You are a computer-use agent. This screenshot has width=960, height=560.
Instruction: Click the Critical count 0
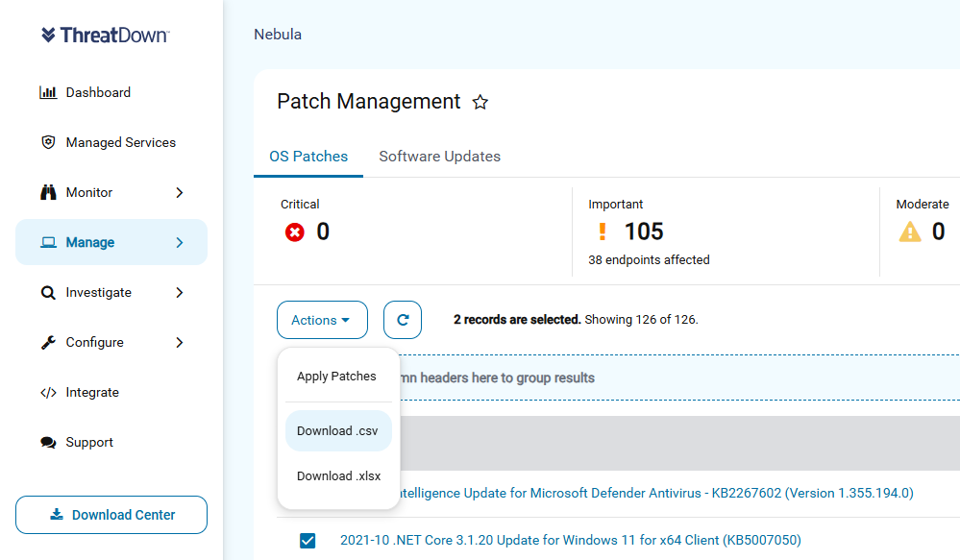(323, 231)
